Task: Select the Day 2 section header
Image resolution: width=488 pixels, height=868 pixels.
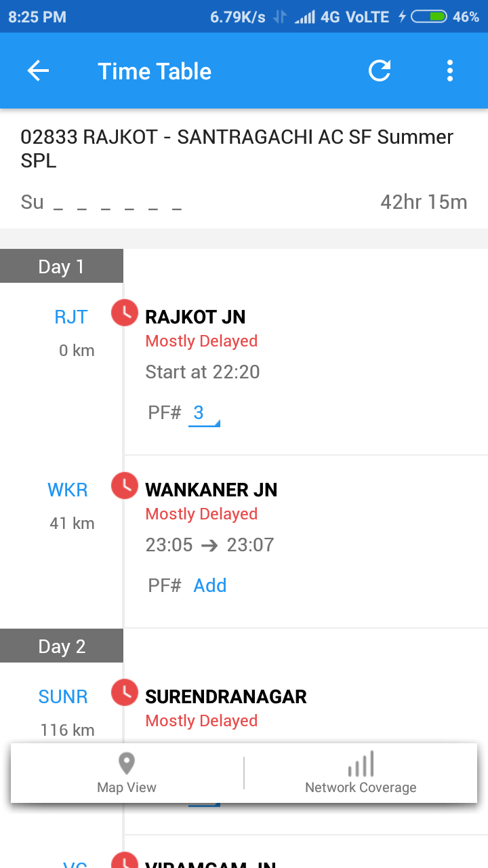Action: point(62,646)
